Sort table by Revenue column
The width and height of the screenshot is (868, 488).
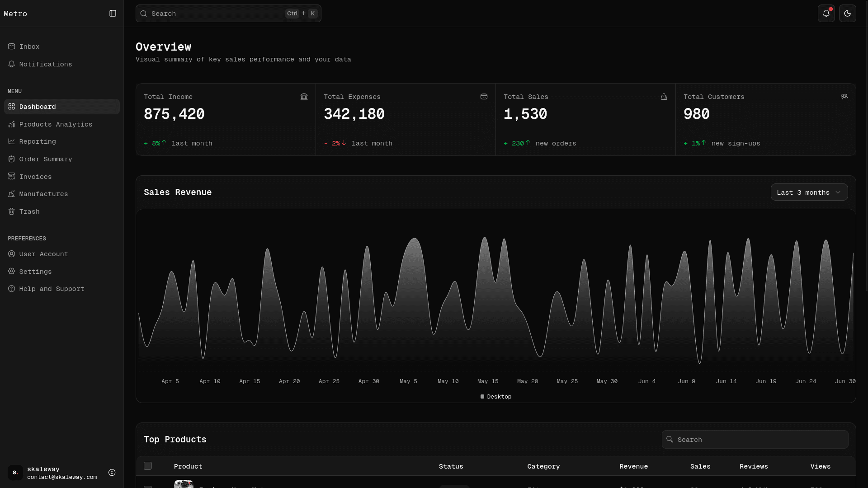(x=633, y=466)
